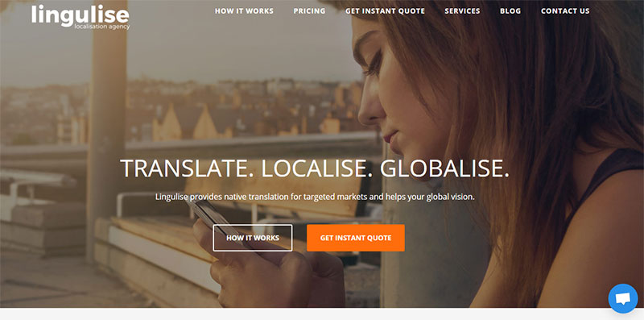Navigate to SERVICES
644x320 pixels.
(x=462, y=11)
